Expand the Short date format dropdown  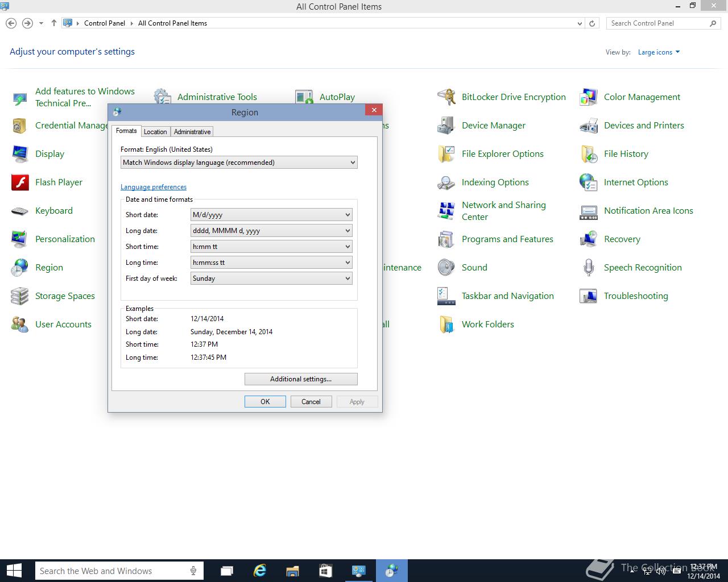[x=271, y=215]
